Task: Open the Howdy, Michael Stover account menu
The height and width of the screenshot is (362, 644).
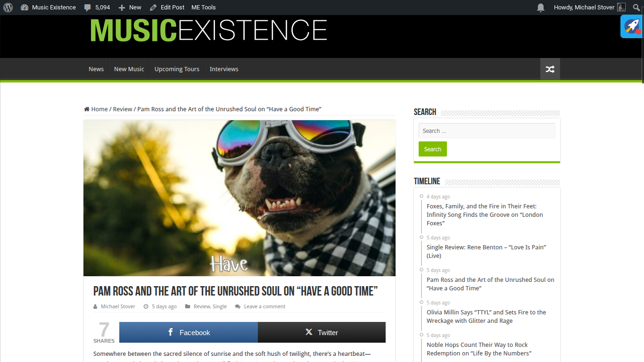Action: [x=589, y=8]
